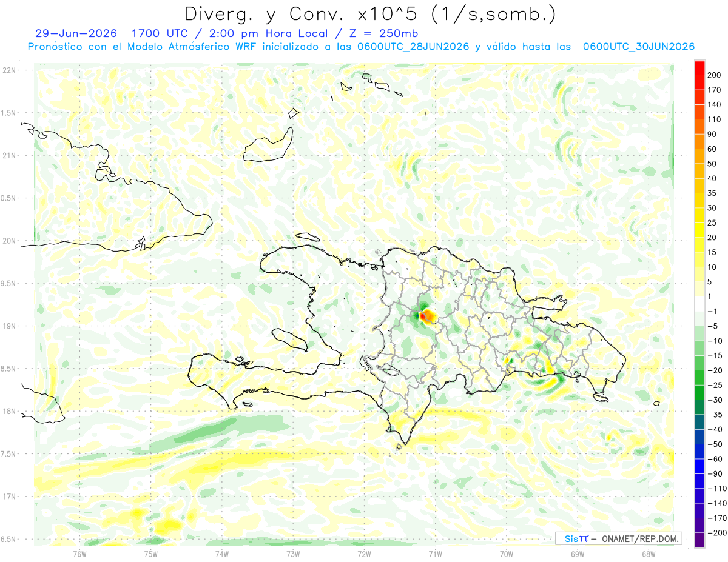Click the longitude label '68W'
This screenshot has width=728, height=562.
click(648, 554)
